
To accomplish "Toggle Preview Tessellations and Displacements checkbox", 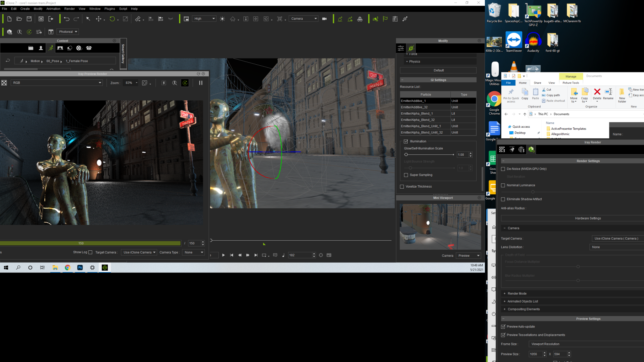I will [503, 335].
